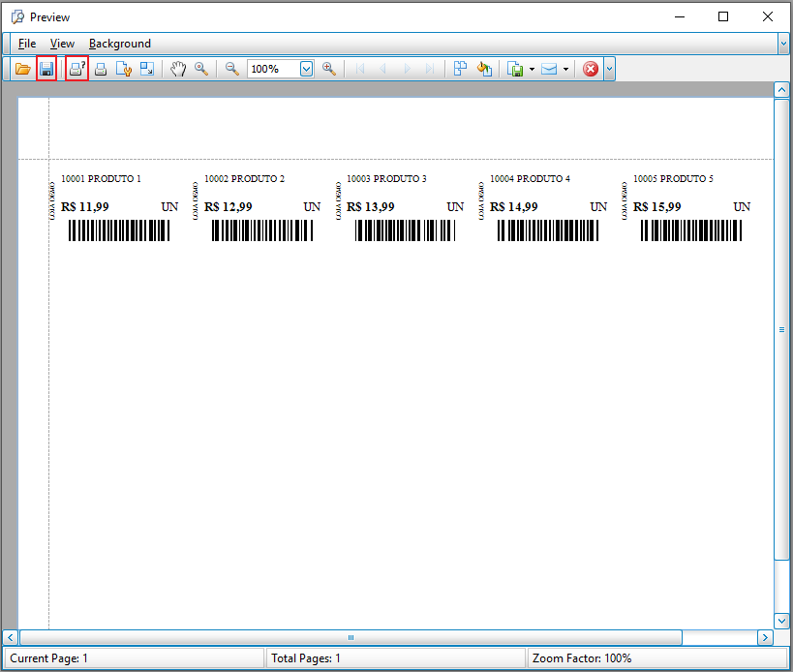Screen dimensions: 793x672
Task: Select the hand pan tool
Action: [x=178, y=69]
